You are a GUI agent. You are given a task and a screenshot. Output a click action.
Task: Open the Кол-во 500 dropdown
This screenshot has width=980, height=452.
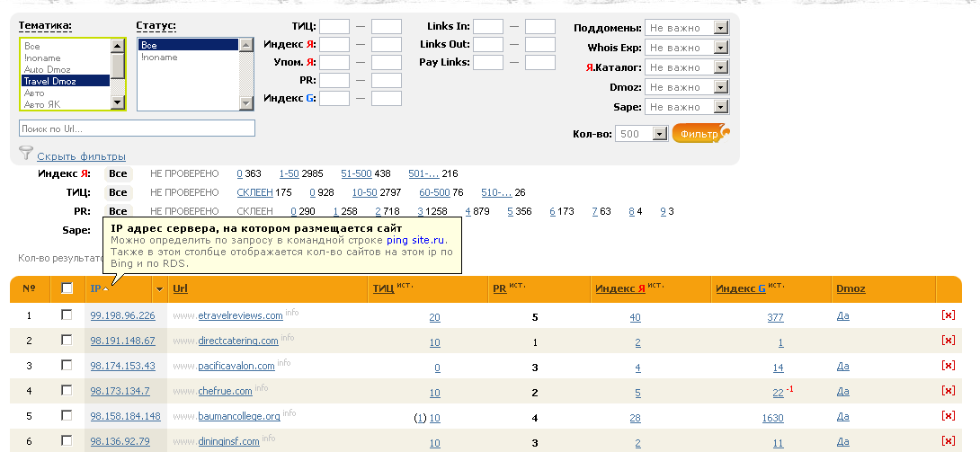pos(642,134)
